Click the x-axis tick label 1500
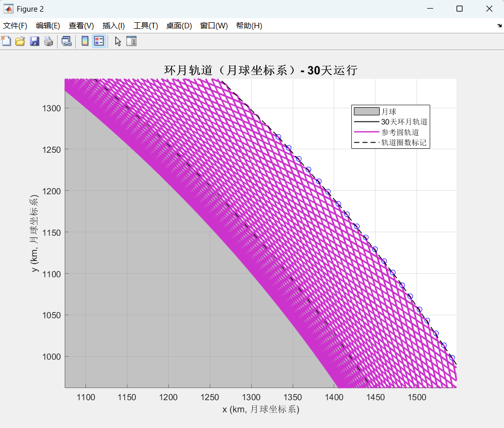Image resolution: width=504 pixels, height=428 pixels. point(417,397)
